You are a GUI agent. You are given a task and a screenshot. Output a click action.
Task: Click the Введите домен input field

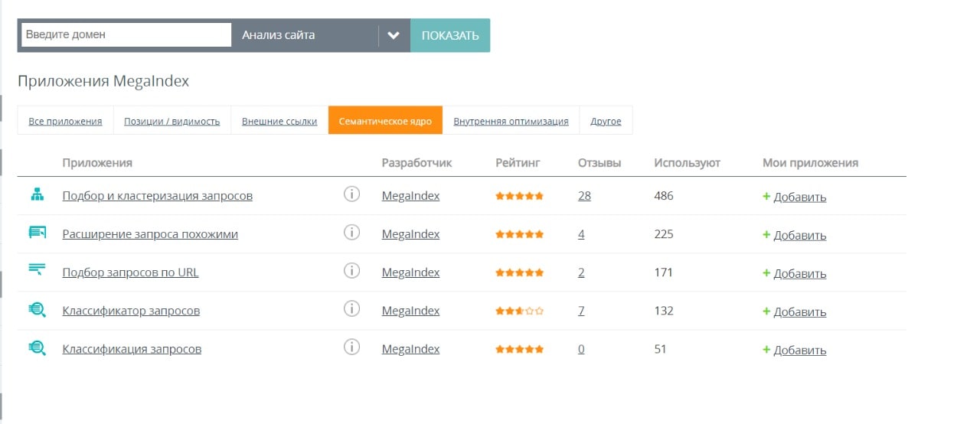126,34
